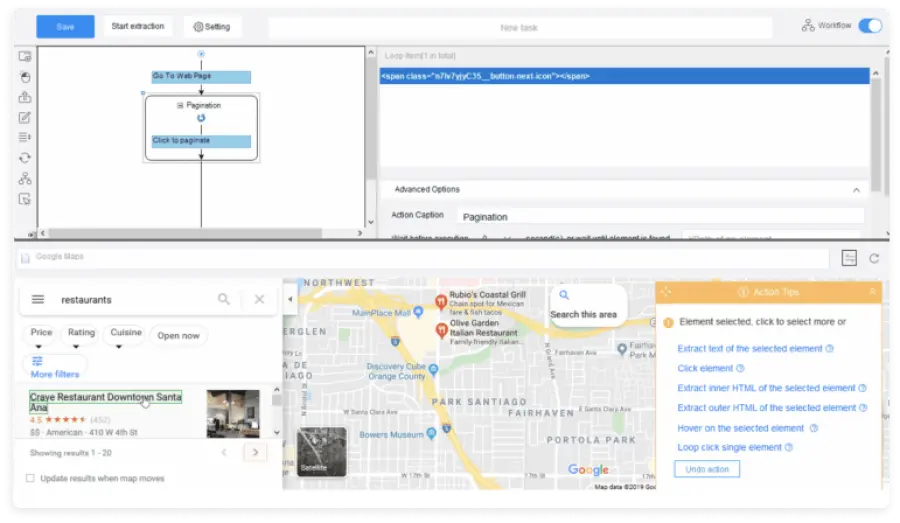
Task: Choose Loop click single element
Action: (x=730, y=448)
